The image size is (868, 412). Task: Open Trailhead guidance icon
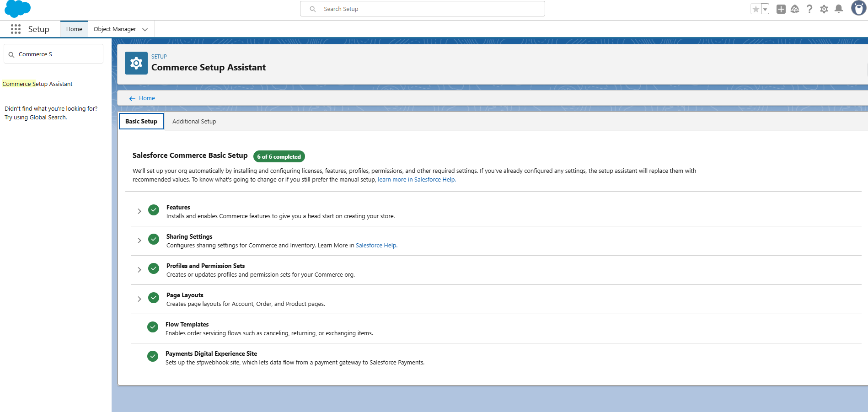point(795,9)
